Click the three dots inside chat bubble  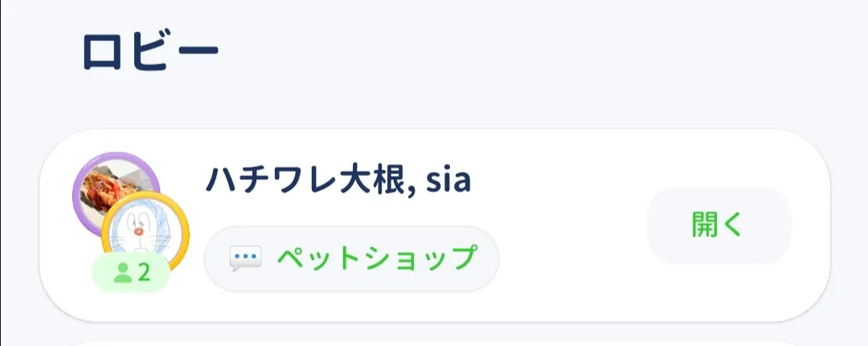point(244,257)
